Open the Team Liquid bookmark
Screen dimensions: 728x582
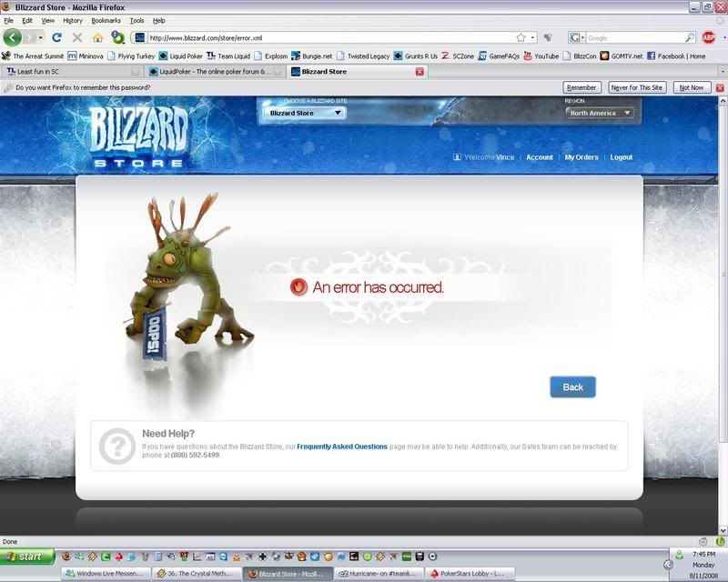coord(228,56)
